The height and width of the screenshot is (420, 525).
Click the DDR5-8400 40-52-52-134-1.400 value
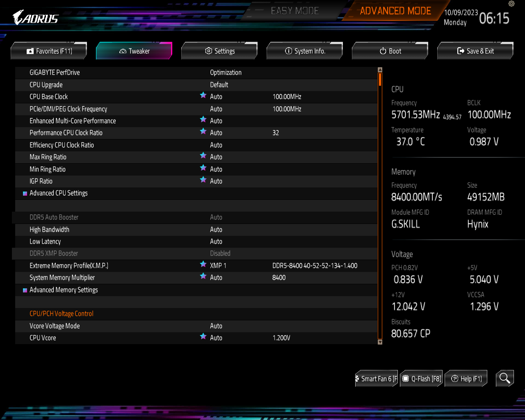pos(315,266)
